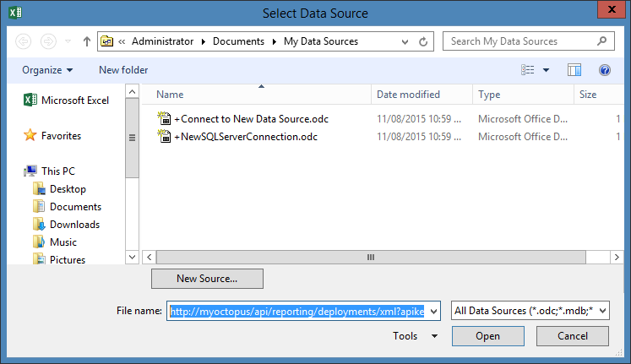
Task: Select +NewSQLServerConnection.odc file
Action: click(245, 136)
